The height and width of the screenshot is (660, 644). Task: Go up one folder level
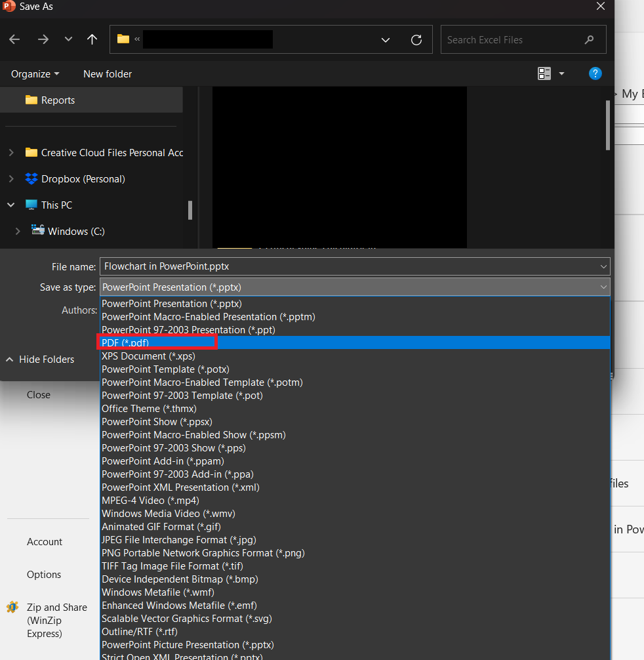(92, 39)
